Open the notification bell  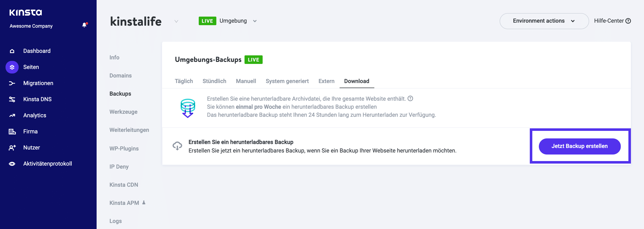(x=84, y=25)
